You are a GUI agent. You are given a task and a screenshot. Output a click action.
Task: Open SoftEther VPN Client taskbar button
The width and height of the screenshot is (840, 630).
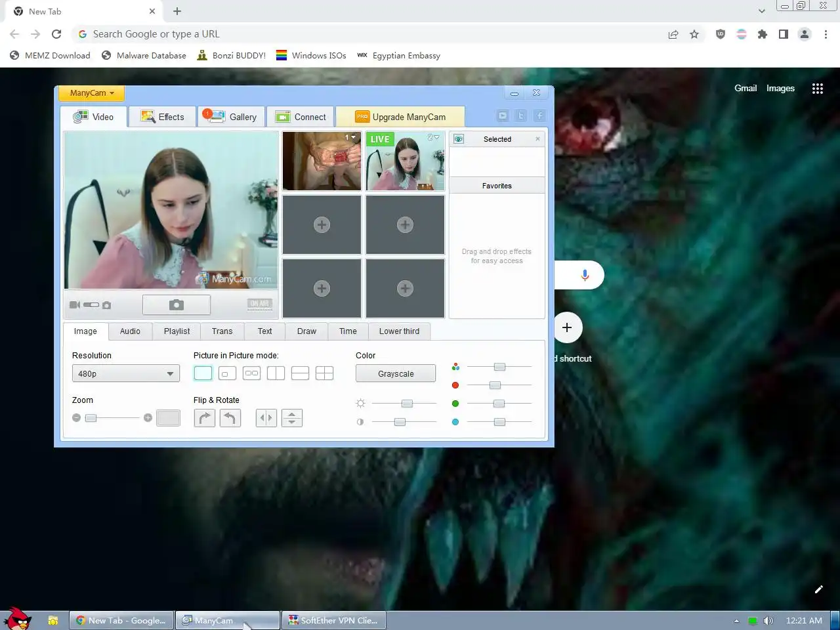pyautogui.click(x=334, y=620)
